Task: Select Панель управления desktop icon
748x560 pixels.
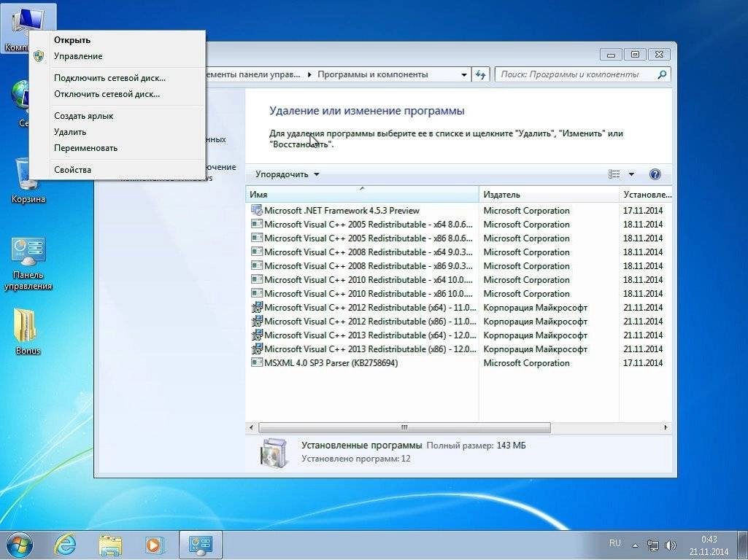Action: tap(28, 263)
